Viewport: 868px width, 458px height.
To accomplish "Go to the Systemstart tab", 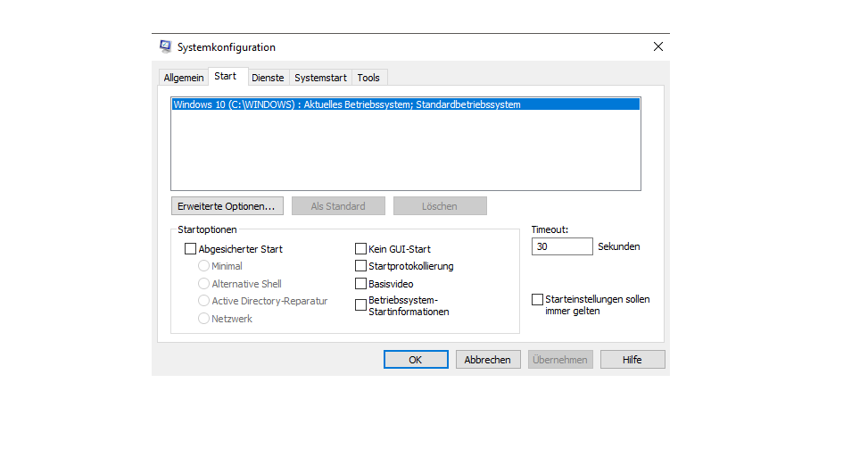I will click(320, 78).
